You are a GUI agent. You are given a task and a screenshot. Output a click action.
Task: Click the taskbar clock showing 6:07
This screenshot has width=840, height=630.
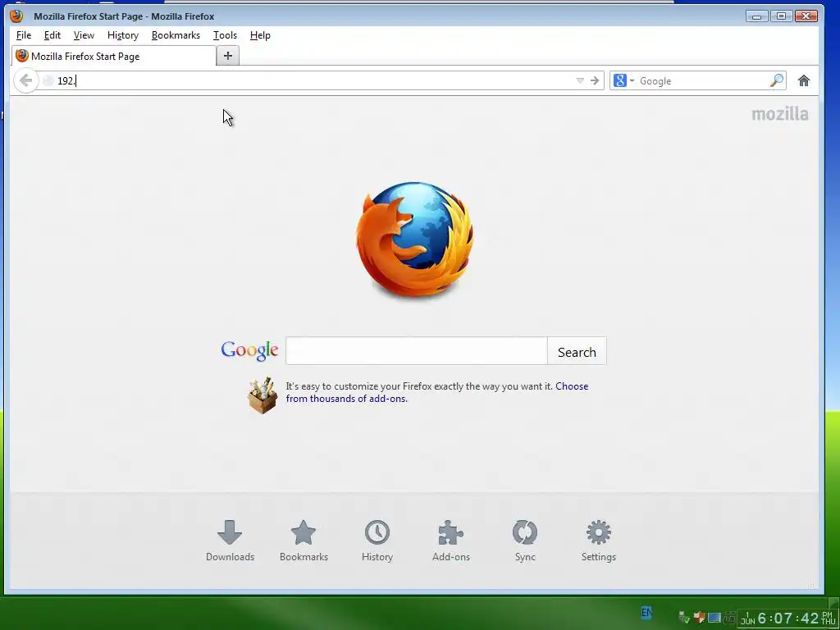pos(788,619)
